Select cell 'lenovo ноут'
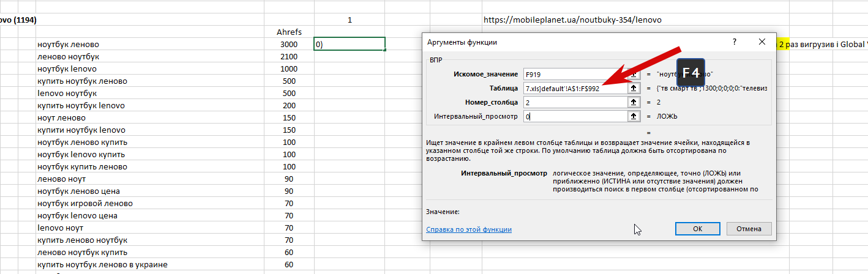Image resolution: width=868 pixels, height=274 pixels. tap(150, 228)
